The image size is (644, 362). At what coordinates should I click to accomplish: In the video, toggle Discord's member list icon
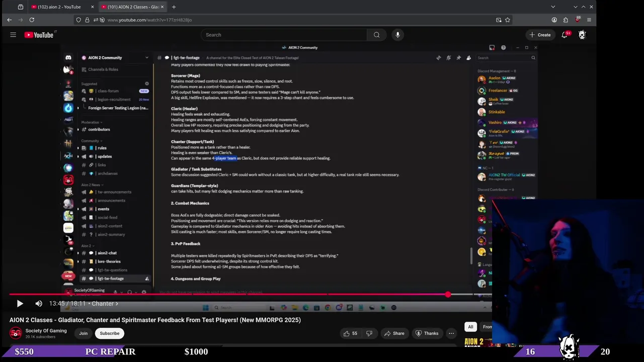[468, 58]
